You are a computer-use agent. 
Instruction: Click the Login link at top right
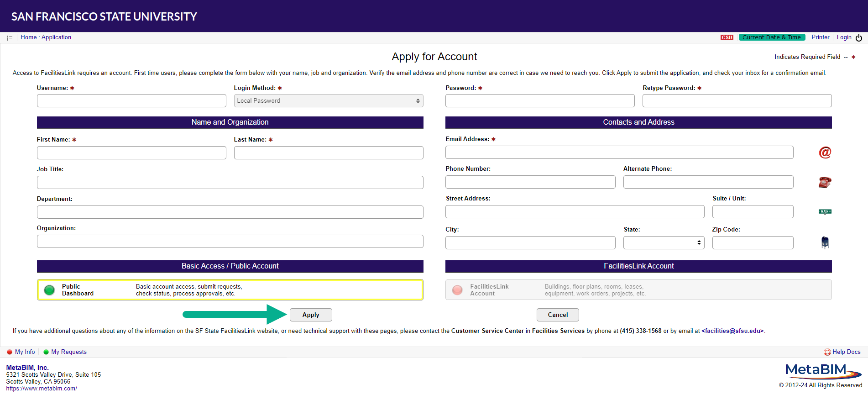point(844,37)
